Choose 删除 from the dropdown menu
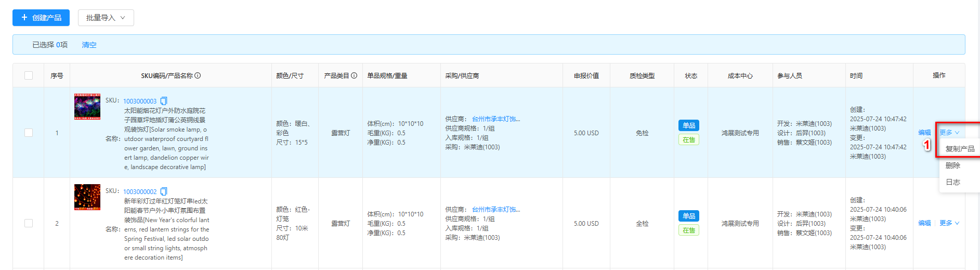This screenshot has width=980, height=270. (952, 165)
